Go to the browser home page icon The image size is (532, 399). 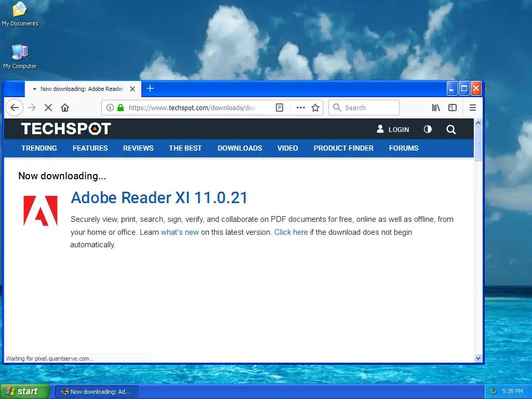click(65, 108)
